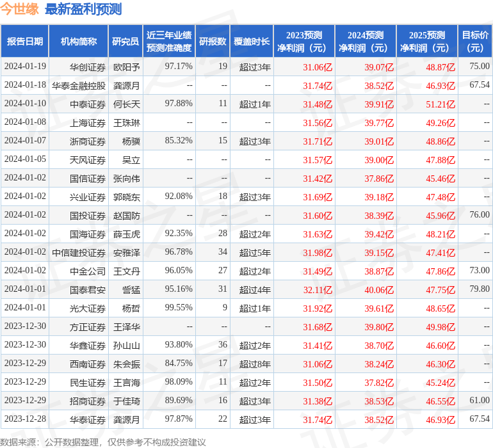
Task: Click researcher name 于佳琦
Action: click(126, 401)
